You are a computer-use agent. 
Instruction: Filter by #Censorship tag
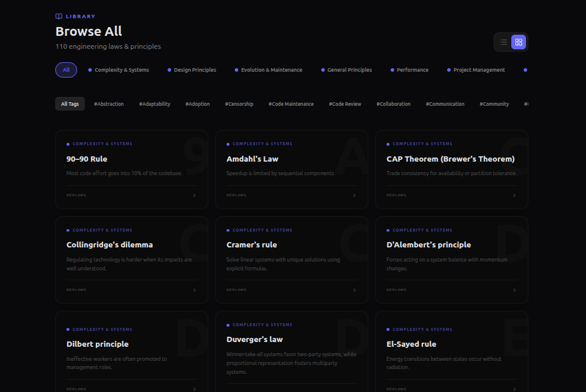pos(239,104)
